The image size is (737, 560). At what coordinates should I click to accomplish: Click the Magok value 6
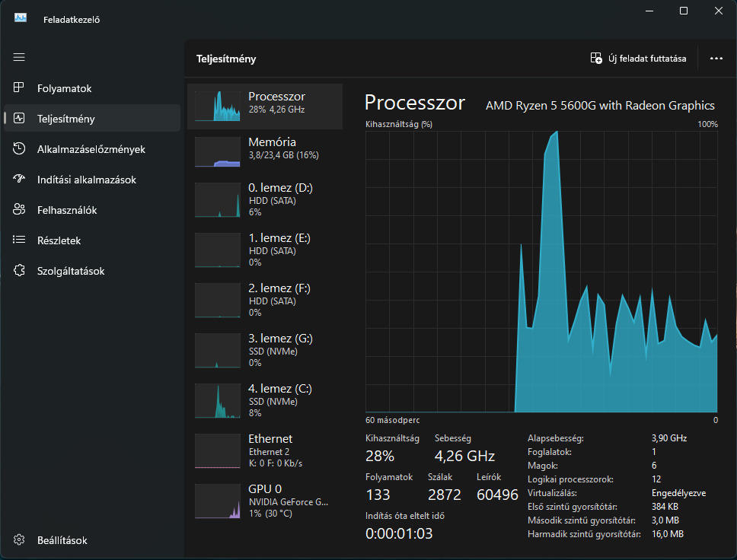point(654,465)
